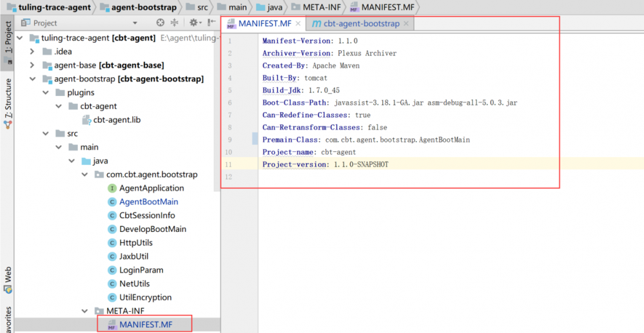Collapse the com.cbt.agent.bootstrap package
The height and width of the screenshot is (333, 644).
point(85,175)
